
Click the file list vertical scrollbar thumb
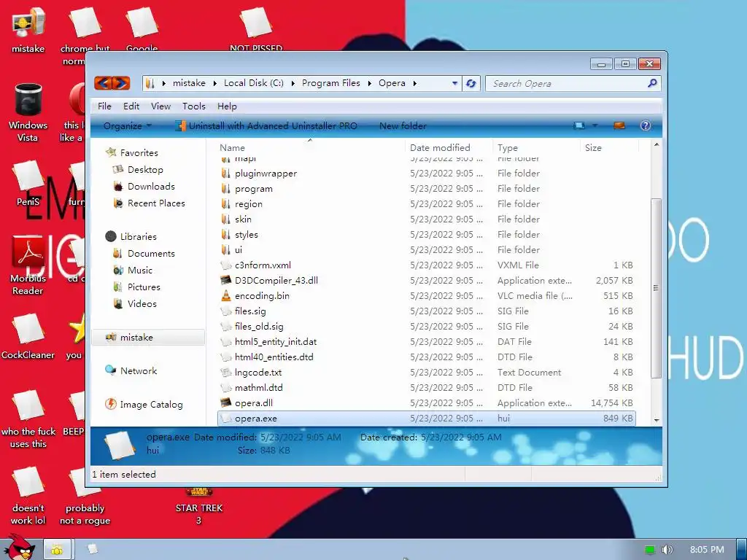click(656, 288)
